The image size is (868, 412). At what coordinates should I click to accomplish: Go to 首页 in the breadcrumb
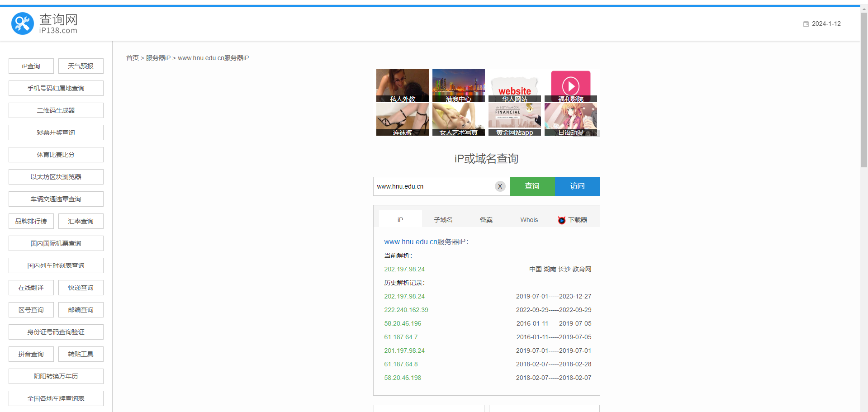[x=132, y=58]
